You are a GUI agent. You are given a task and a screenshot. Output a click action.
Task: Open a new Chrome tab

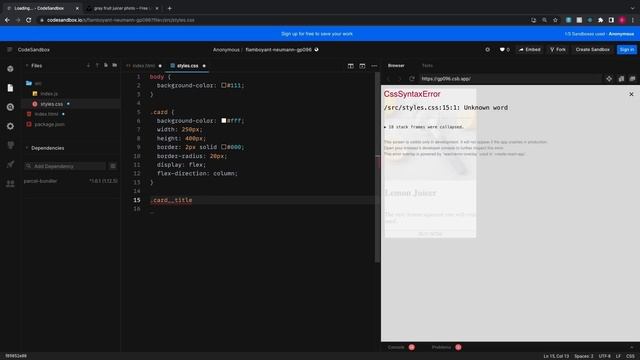tap(169, 8)
